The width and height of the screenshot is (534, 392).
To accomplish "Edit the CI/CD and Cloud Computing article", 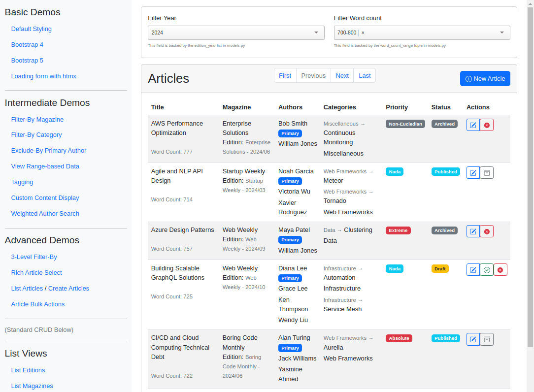I will point(473,339).
